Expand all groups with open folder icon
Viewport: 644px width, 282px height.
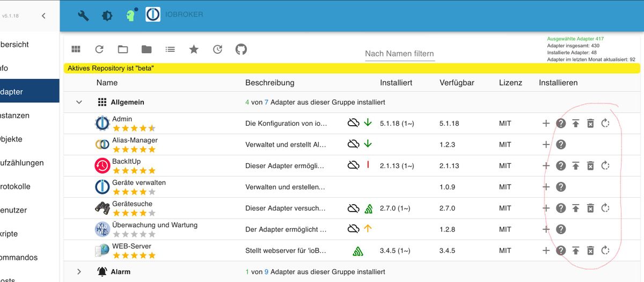(123, 49)
